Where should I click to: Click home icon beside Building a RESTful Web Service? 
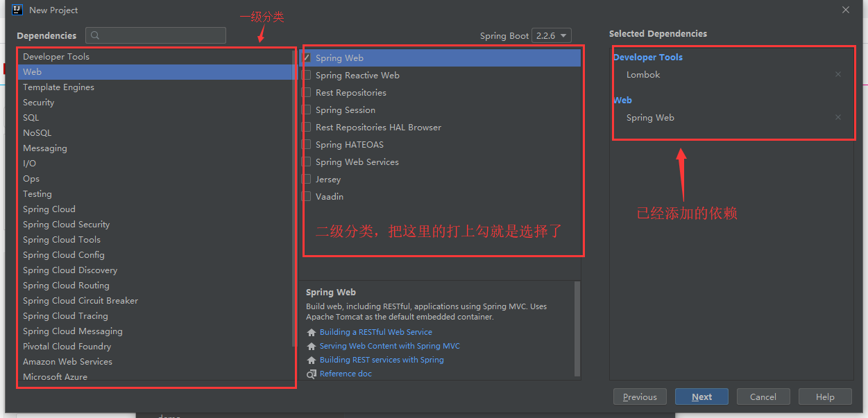coord(312,332)
